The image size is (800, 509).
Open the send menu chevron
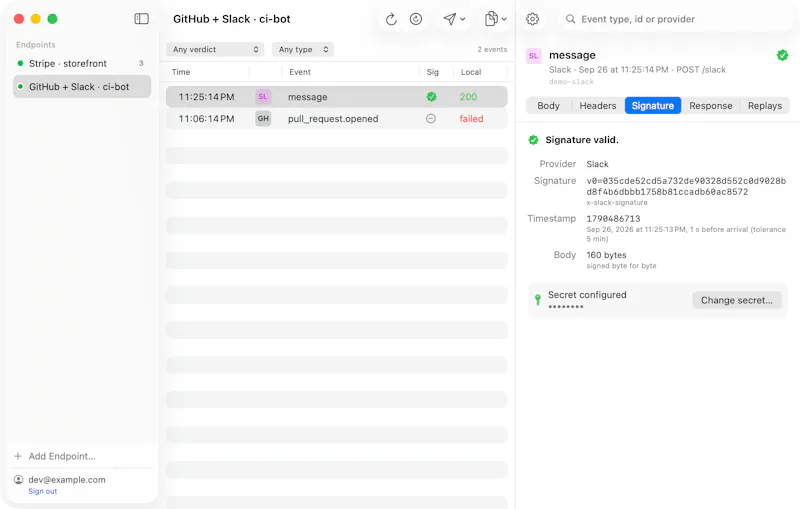coord(463,19)
